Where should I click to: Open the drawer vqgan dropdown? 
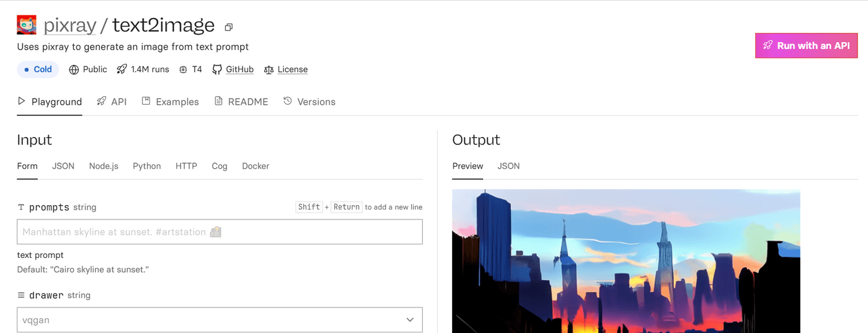coord(219,320)
